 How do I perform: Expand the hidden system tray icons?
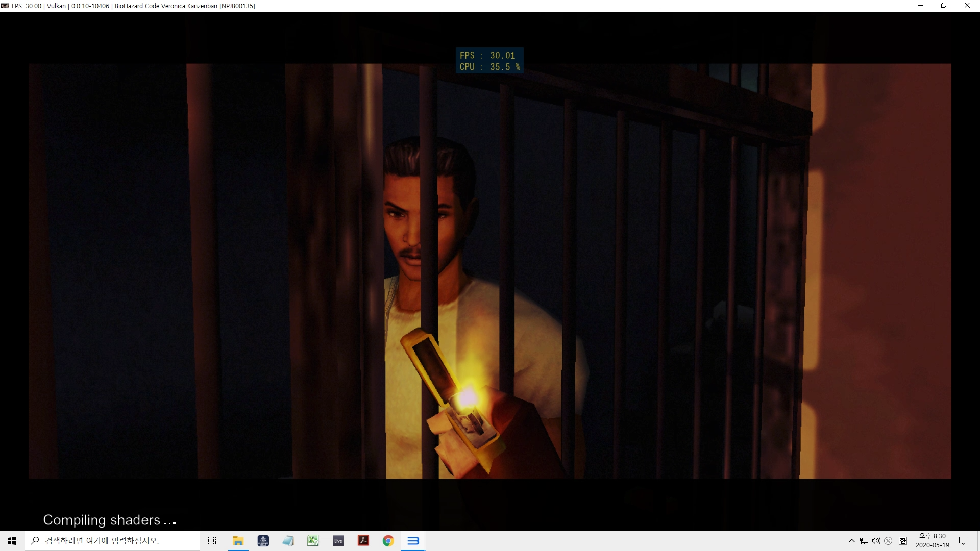tap(851, 541)
